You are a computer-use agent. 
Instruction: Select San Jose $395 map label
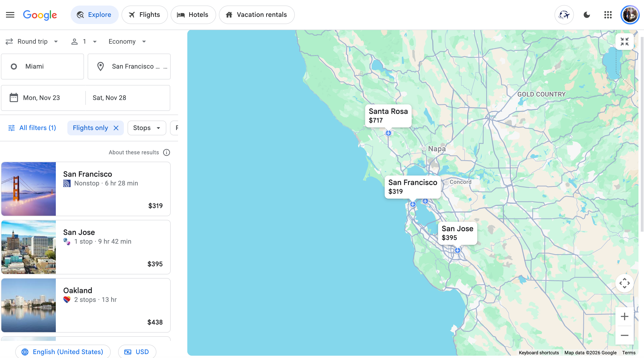pos(457,233)
